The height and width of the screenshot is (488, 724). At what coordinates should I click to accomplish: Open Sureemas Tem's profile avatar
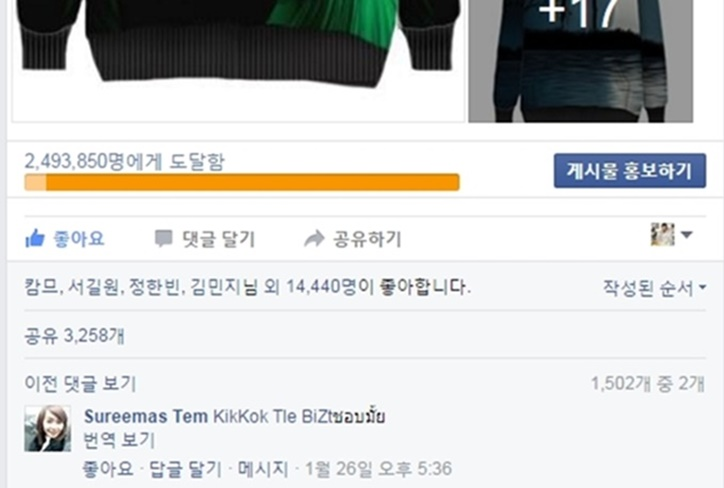point(48,428)
